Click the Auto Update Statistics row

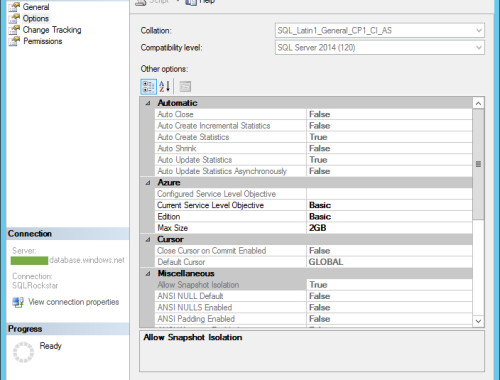coord(313,160)
